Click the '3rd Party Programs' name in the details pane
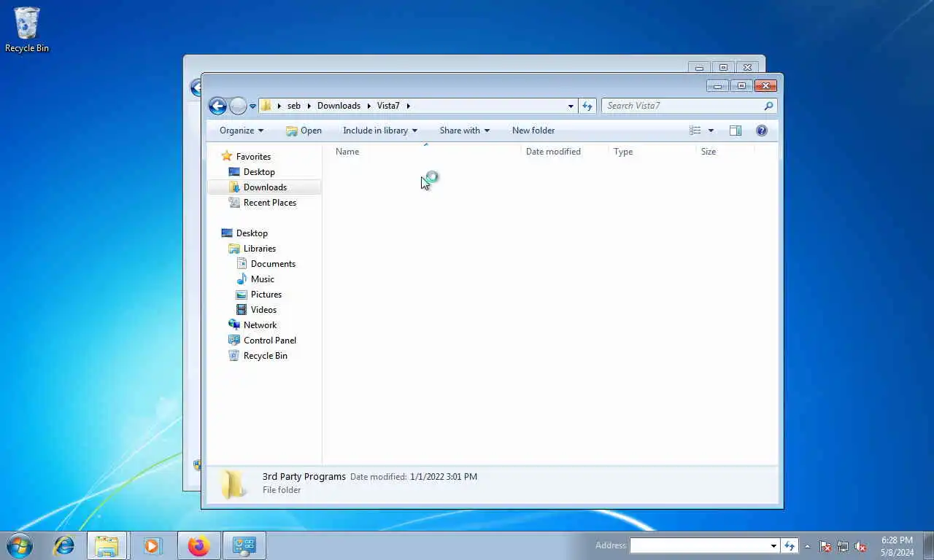Viewport: 934px width, 560px height. 304,476
